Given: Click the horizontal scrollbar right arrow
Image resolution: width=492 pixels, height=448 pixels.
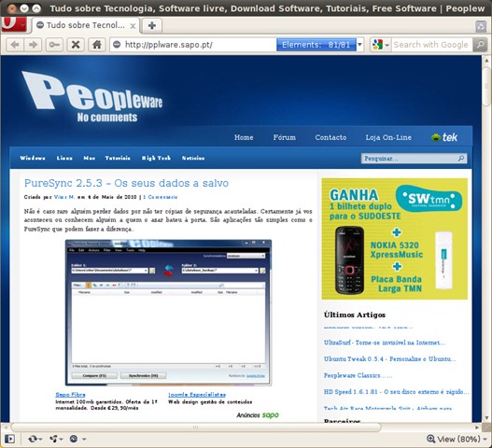Looking at the screenshot, I should click(x=477, y=427).
